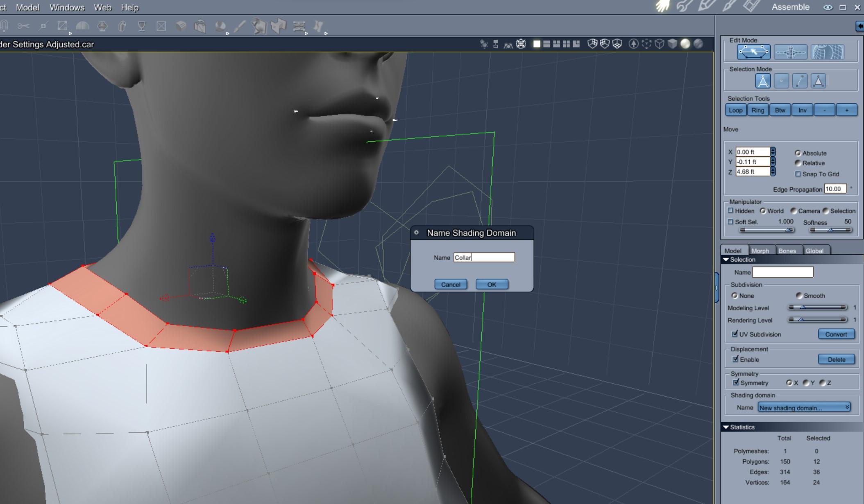Viewport: 864px width, 504px height.
Task: Select the paintbrush Texture room icon
Action: point(729,6)
